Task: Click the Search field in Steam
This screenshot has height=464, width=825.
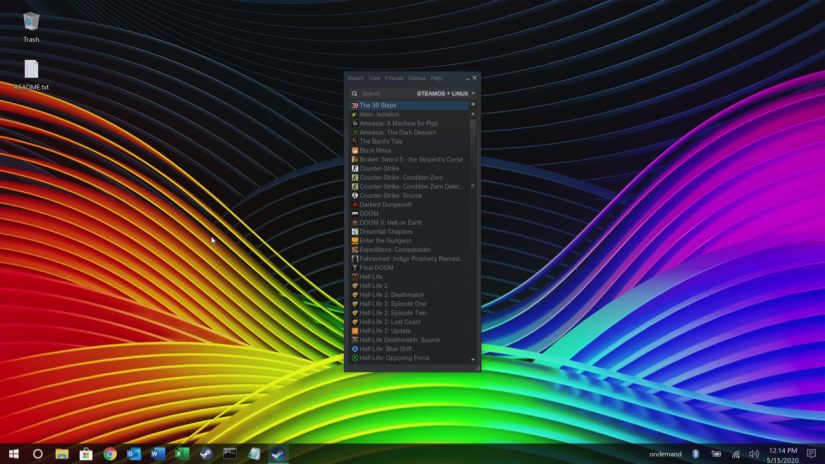Action: [385, 93]
